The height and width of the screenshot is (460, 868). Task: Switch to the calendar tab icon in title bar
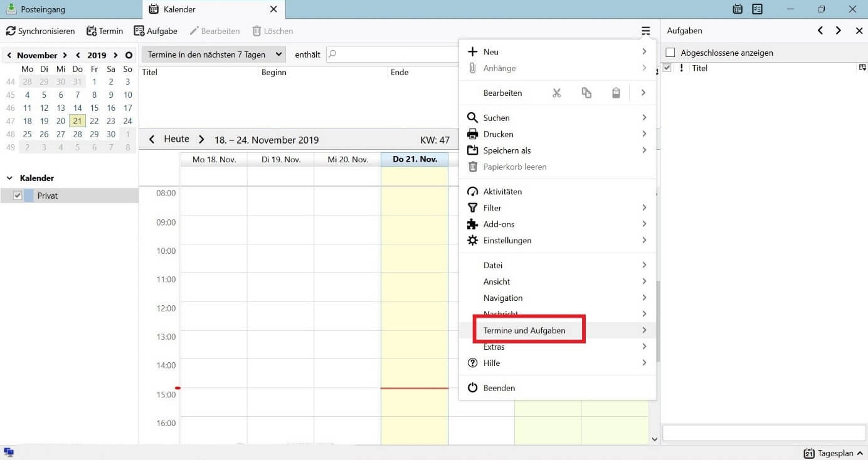pyautogui.click(x=738, y=9)
